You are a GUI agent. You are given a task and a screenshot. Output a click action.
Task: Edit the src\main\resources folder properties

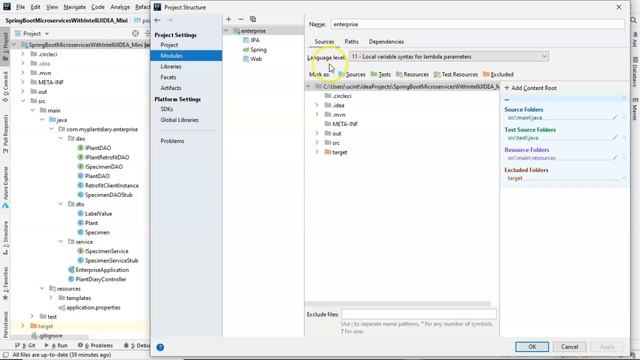(615, 158)
